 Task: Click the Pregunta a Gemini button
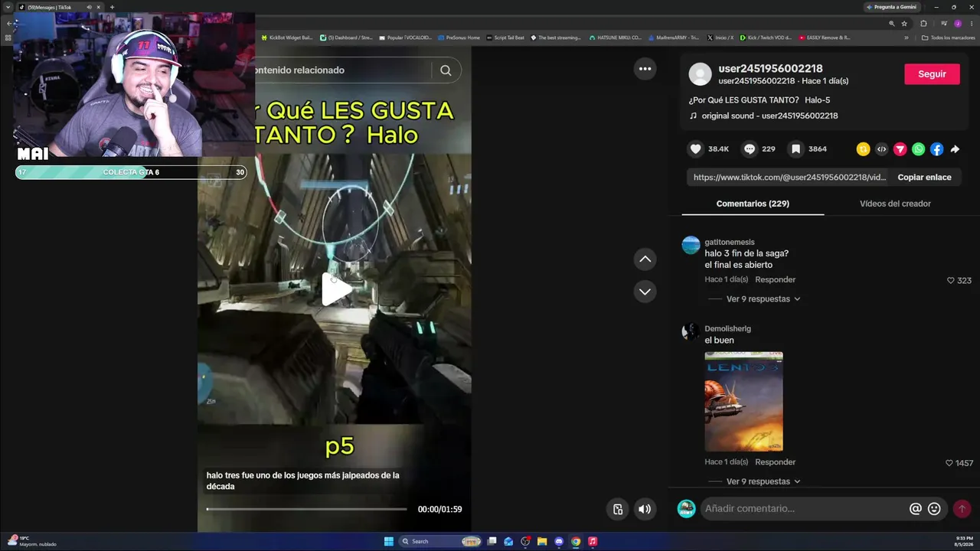(x=890, y=7)
